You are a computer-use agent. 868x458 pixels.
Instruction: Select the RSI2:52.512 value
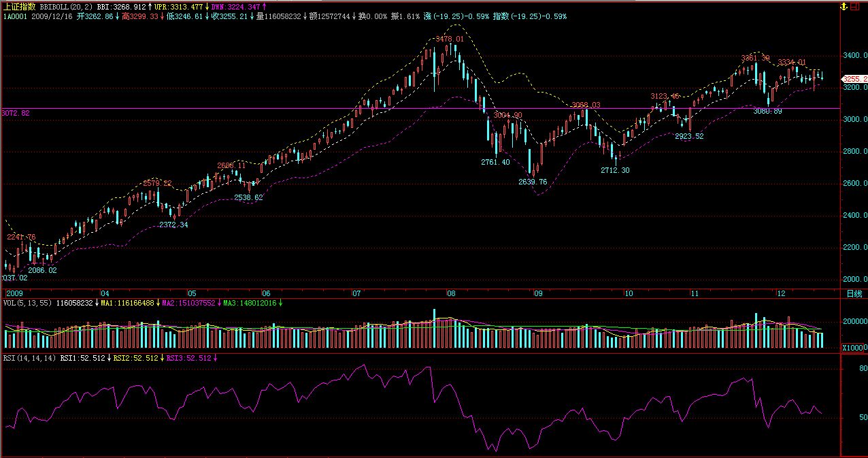point(135,358)
